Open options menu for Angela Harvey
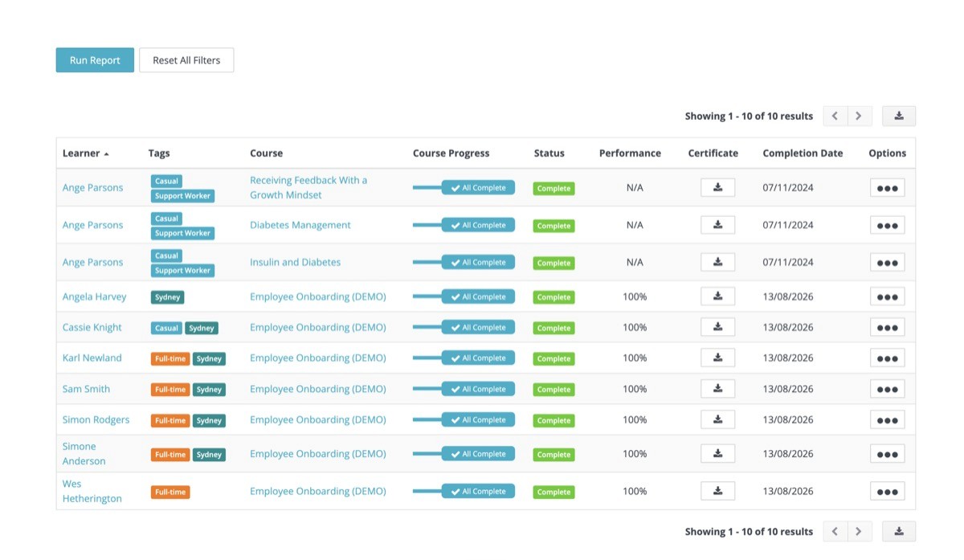 (887, 297)
